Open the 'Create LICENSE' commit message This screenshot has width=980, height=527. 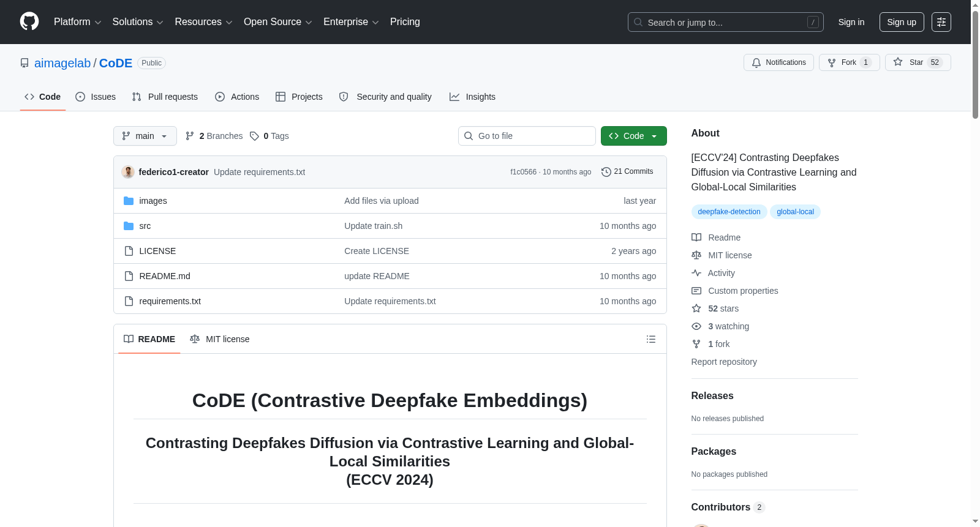tap(377, 251)
